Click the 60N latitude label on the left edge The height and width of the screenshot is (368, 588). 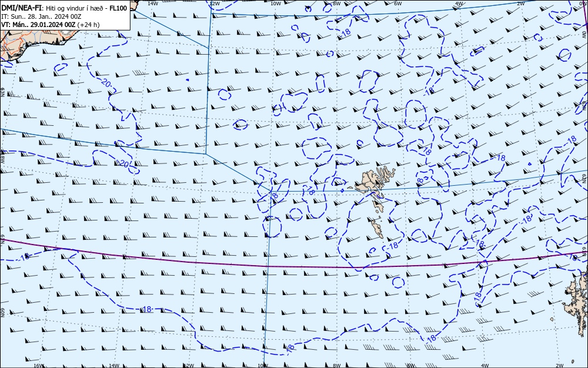[2, 313]
